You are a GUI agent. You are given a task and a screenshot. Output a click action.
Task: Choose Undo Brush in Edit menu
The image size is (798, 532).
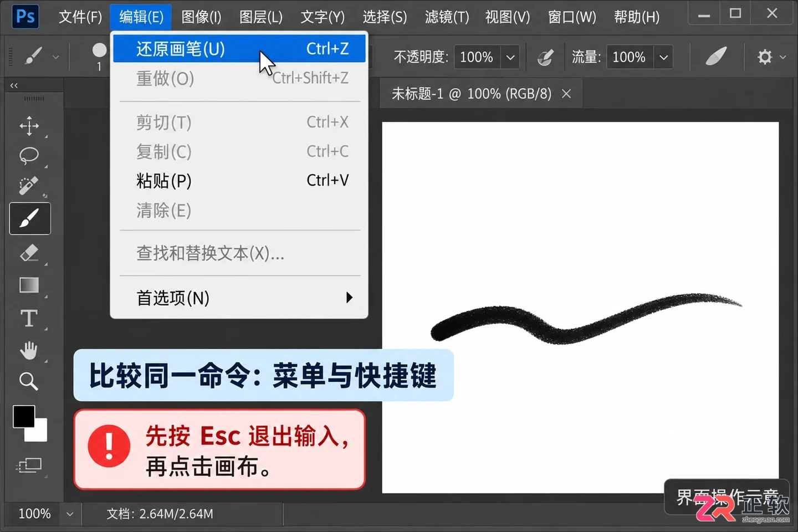click(239, 49)
